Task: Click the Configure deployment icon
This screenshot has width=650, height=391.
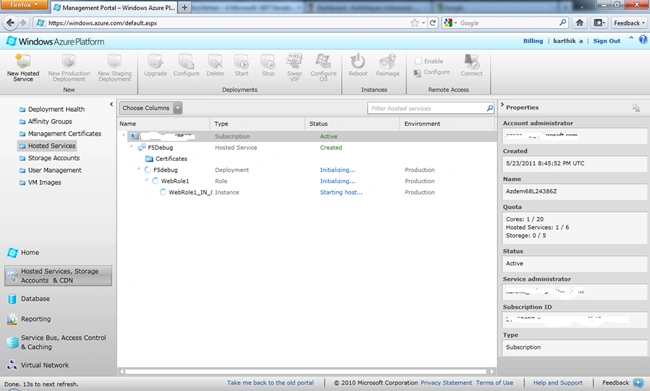Action: click(186, 61)
